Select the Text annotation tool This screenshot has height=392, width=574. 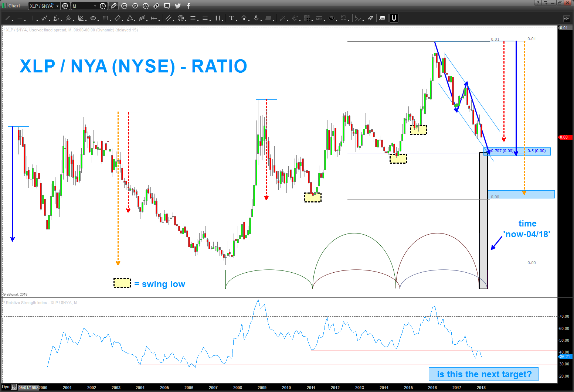pyautogui.click(x=231, y=18)
